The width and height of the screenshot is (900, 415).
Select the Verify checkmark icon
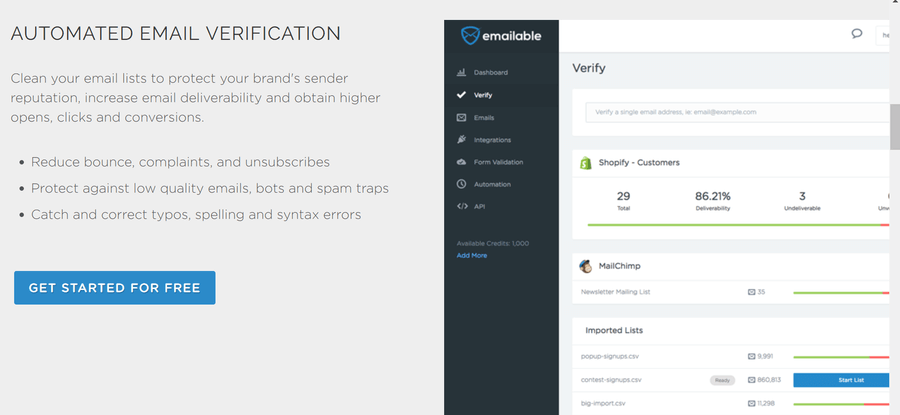tap(461, 95)
